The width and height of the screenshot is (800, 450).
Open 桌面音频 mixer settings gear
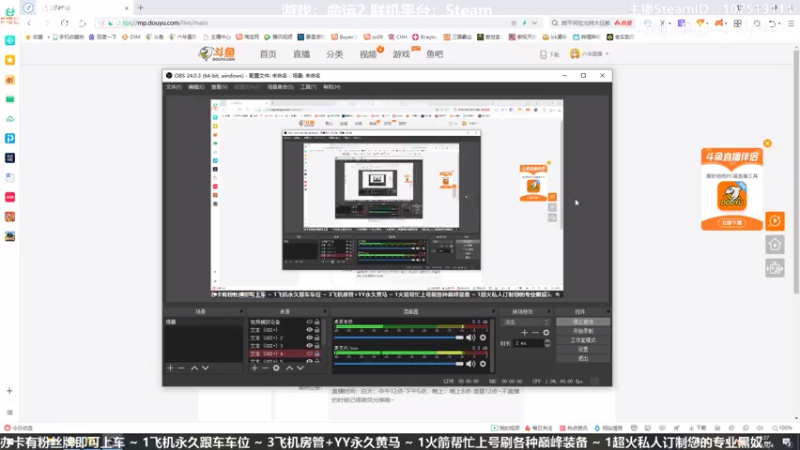pyautogui.click(x=483, y=338)
